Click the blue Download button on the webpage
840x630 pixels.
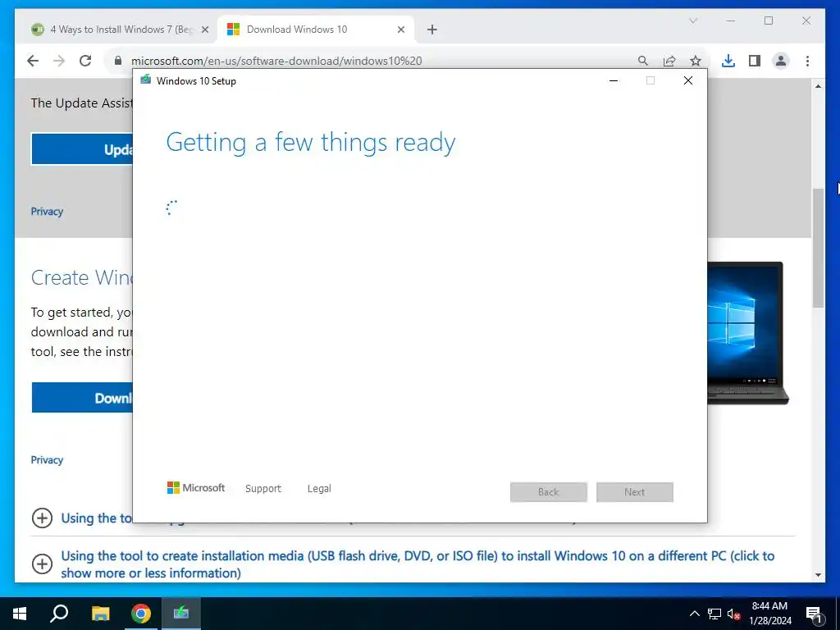(82, 398)
